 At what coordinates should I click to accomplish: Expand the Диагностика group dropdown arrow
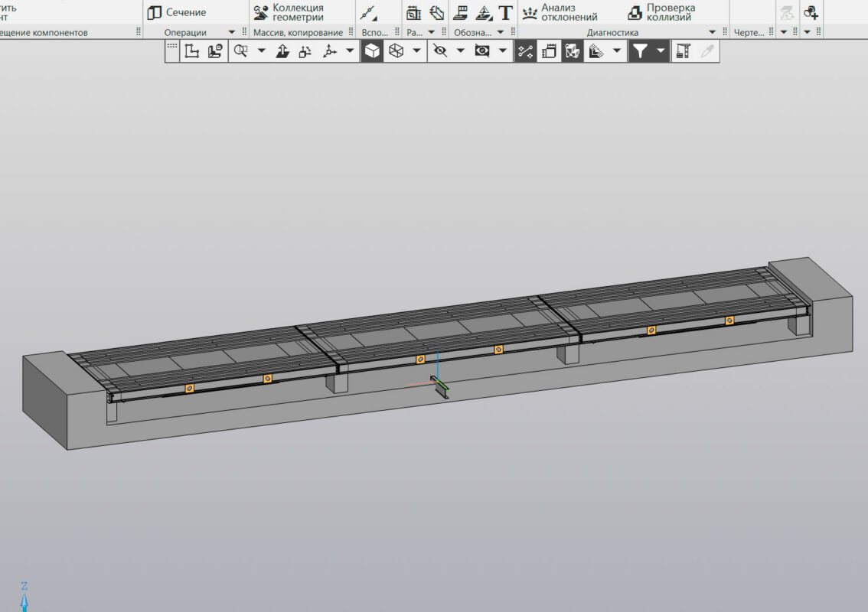click(713, 32)
